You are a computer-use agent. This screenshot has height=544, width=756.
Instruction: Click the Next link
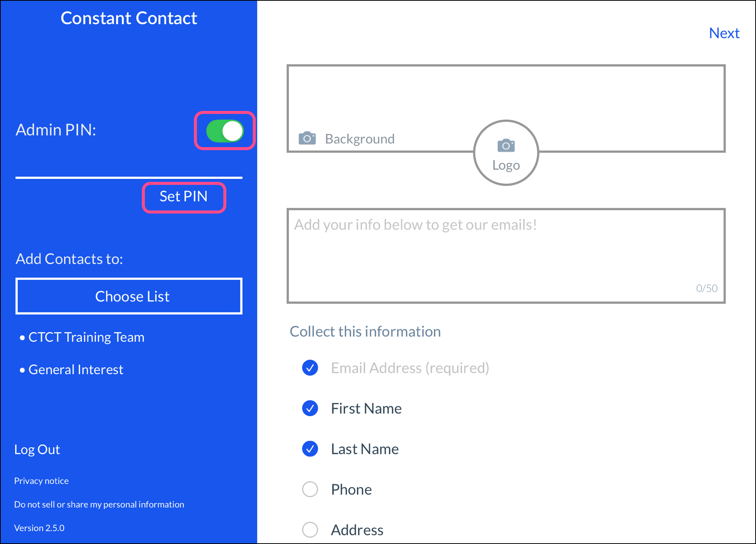click(x=724, y=33)
